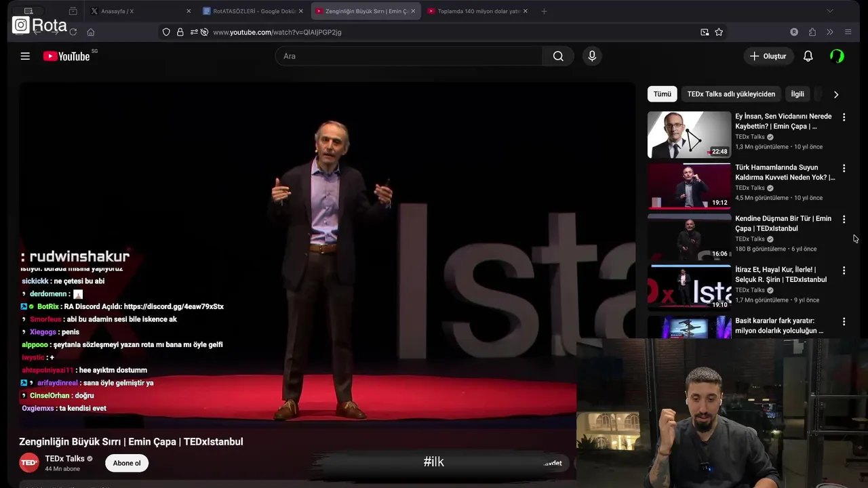
Task: Click TEDx Talks under Türk Hamamlarında
Action: tap(749, 188)
